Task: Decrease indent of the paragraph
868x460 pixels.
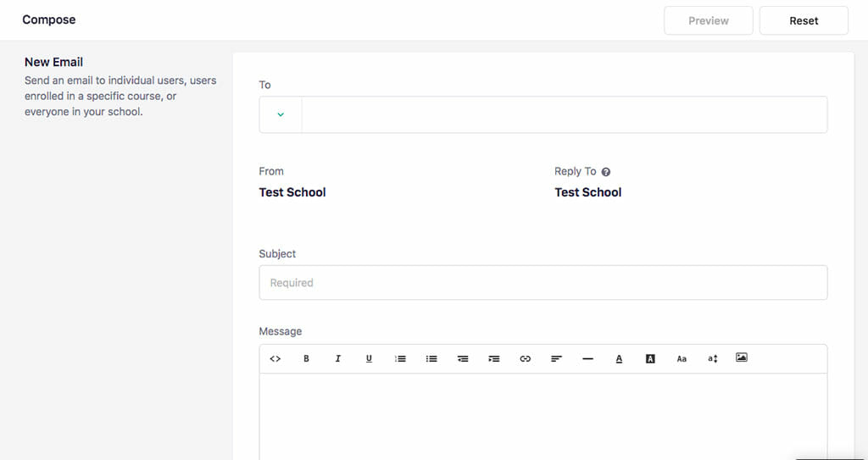Action: 463,358
